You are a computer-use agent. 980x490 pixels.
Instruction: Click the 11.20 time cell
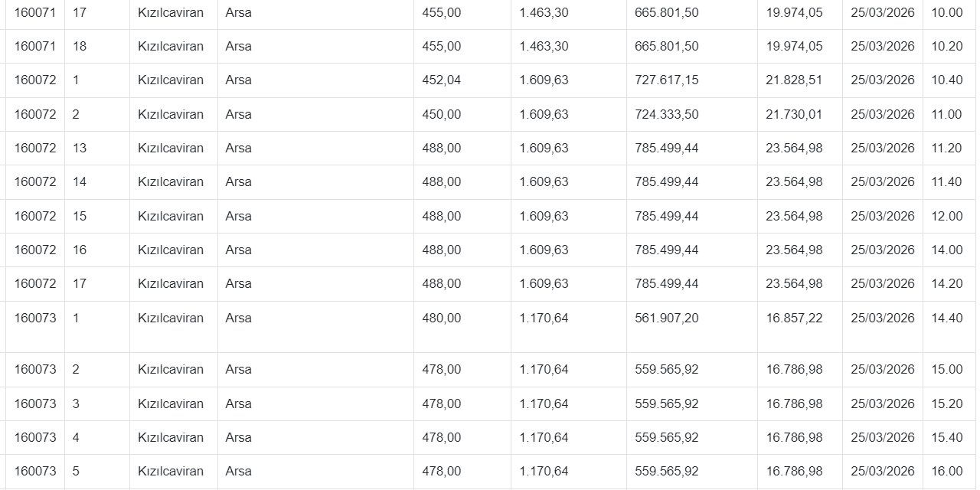(947, 148)
